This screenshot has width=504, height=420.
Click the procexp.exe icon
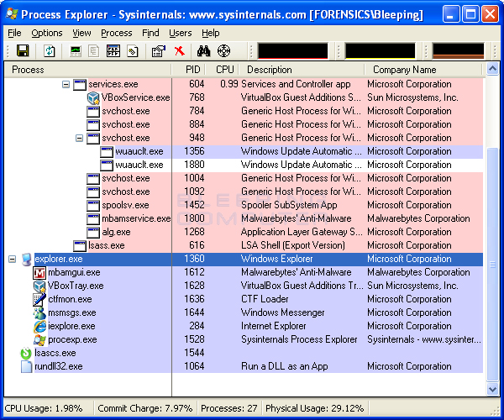pos(39,340)
